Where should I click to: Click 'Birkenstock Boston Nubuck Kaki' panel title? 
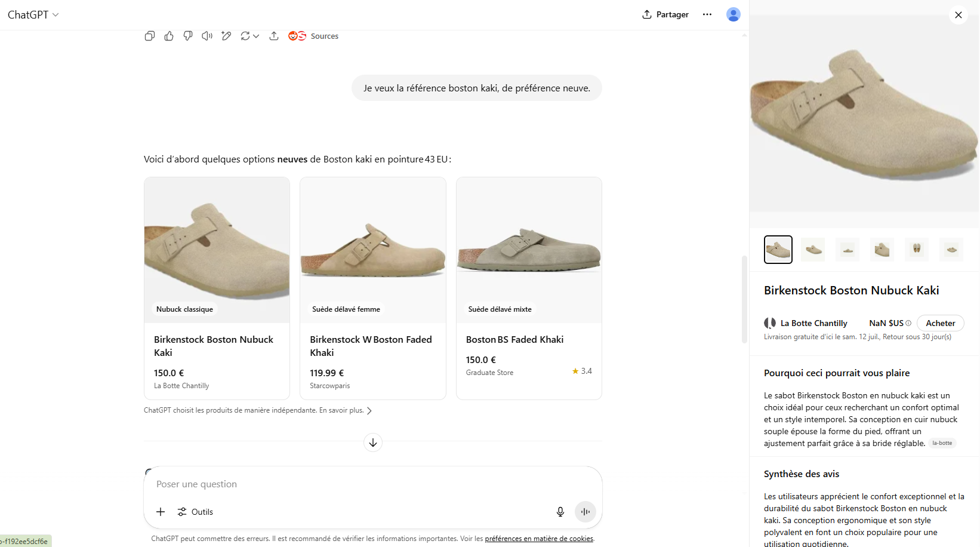852,290
